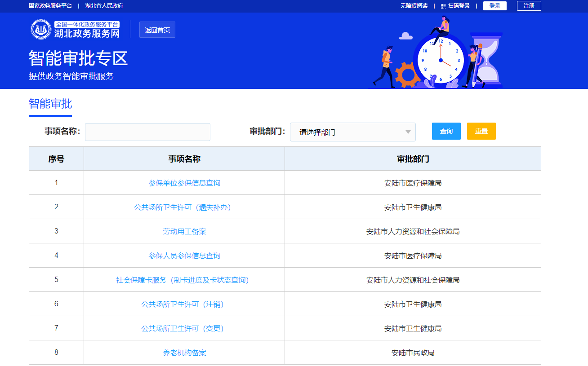Click the 登录 button
Image resolution: width=588 pixels, height=366 pixels.
click(494, 6)
